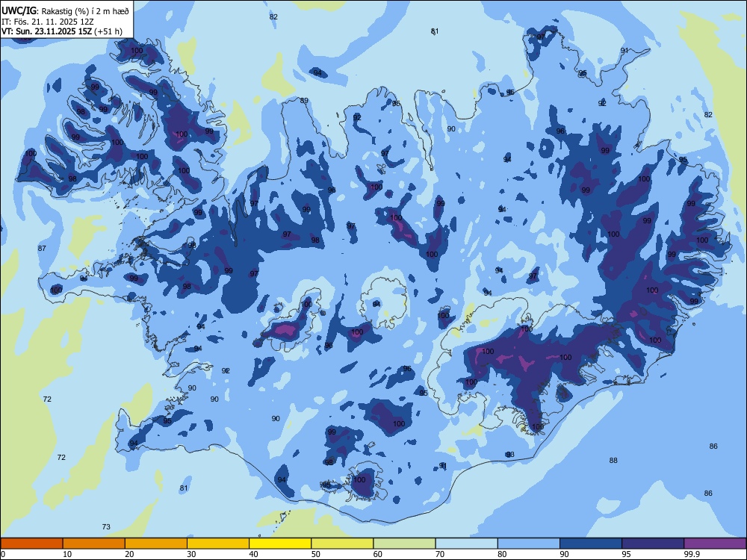Click the '89' humidity value on the map
Screen dimensions: 747x560
pos(304,101)
